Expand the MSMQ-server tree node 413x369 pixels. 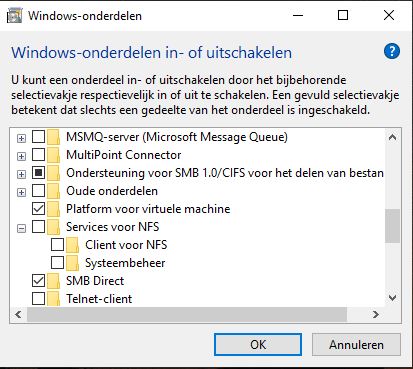tap(21, 138)
